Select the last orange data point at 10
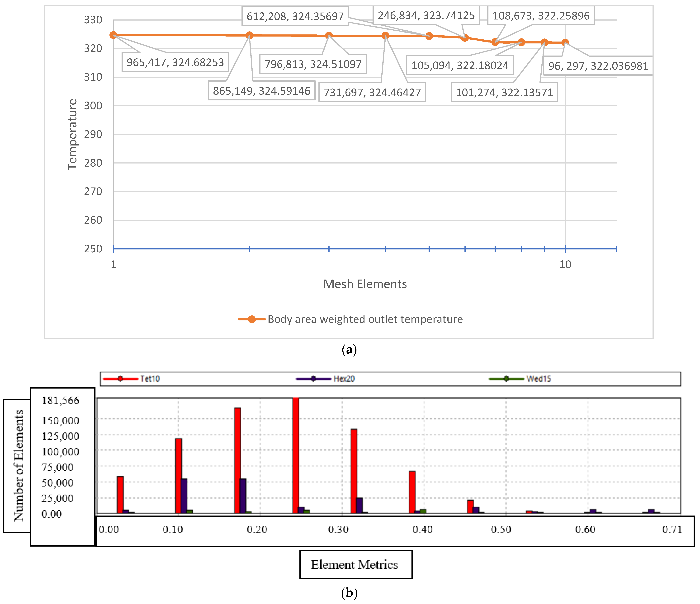The height and width of the screenshot is (604, 700). click(x=565, y=42)
